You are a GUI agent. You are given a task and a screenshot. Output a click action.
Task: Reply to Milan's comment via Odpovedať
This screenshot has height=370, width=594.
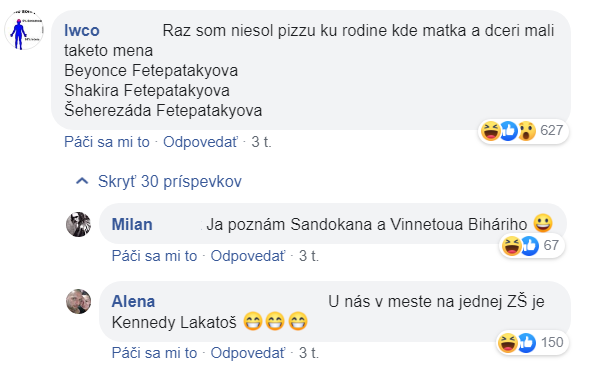click(248, 256)
